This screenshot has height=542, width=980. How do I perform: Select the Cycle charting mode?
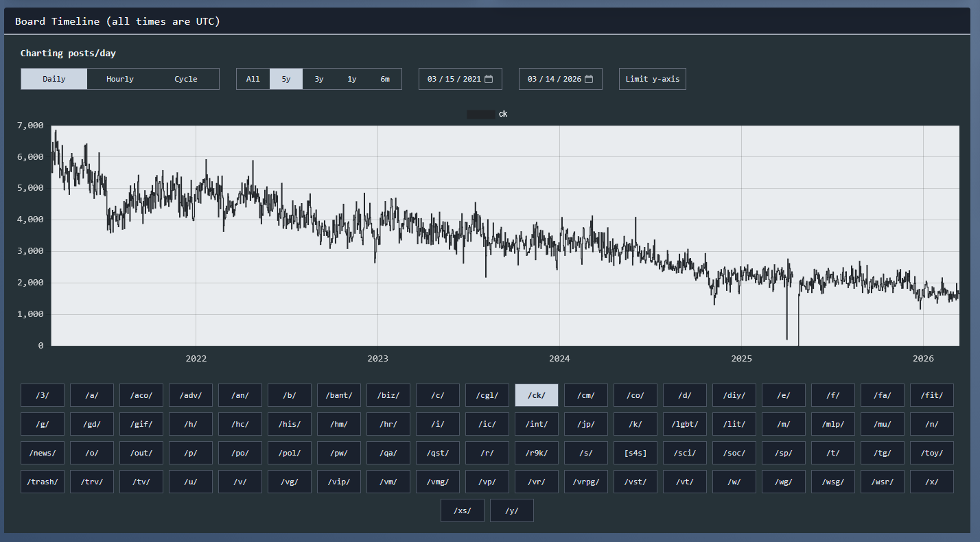[185, 79]
